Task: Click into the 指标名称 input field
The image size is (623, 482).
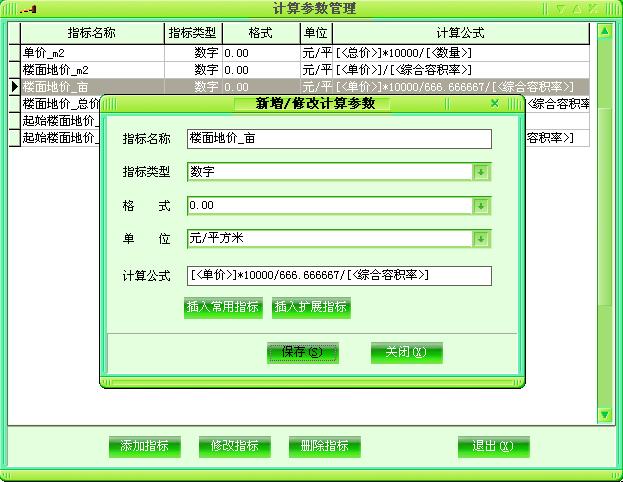Action: pyautogui.click(x=339, y=139)
